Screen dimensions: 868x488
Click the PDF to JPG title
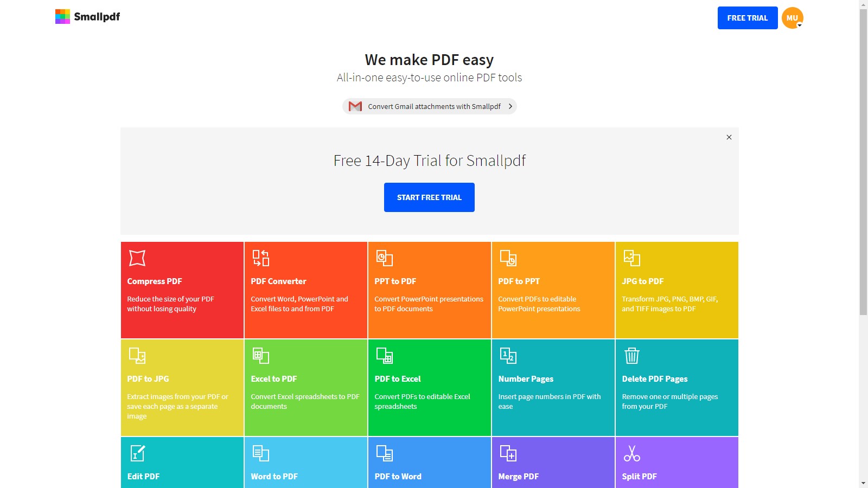coord(148,379)
